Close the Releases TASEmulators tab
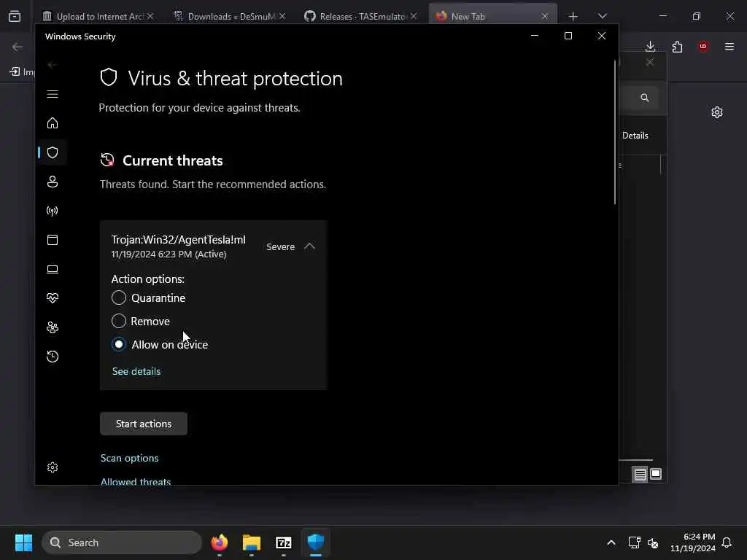Image resolution: width=747 pixels, height=560 pixels. coord(414,16)
